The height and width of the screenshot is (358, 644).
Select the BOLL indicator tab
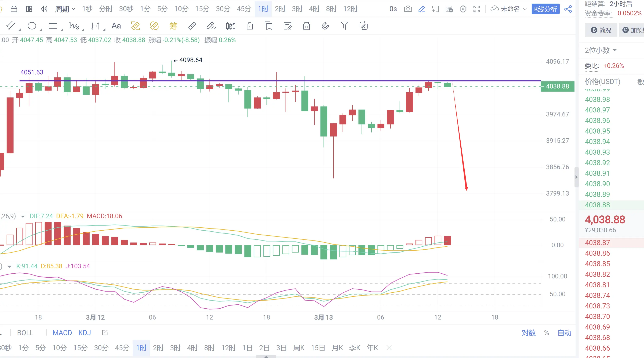[25, 333]
